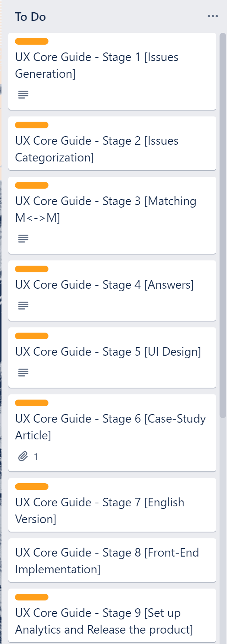The height and width of the screenshot is (644, 227).
Task: Click the orange label on Stage 2 card
Action: tap(32, 125)
